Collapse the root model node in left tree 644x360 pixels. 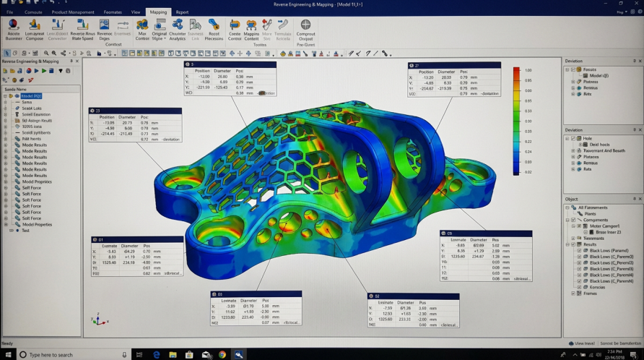point(6,96)
